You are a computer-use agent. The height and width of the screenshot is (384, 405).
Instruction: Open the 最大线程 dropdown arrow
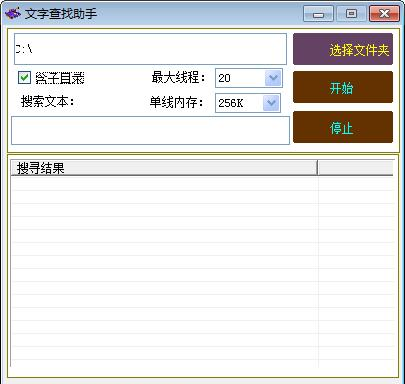tap(273, 78)
